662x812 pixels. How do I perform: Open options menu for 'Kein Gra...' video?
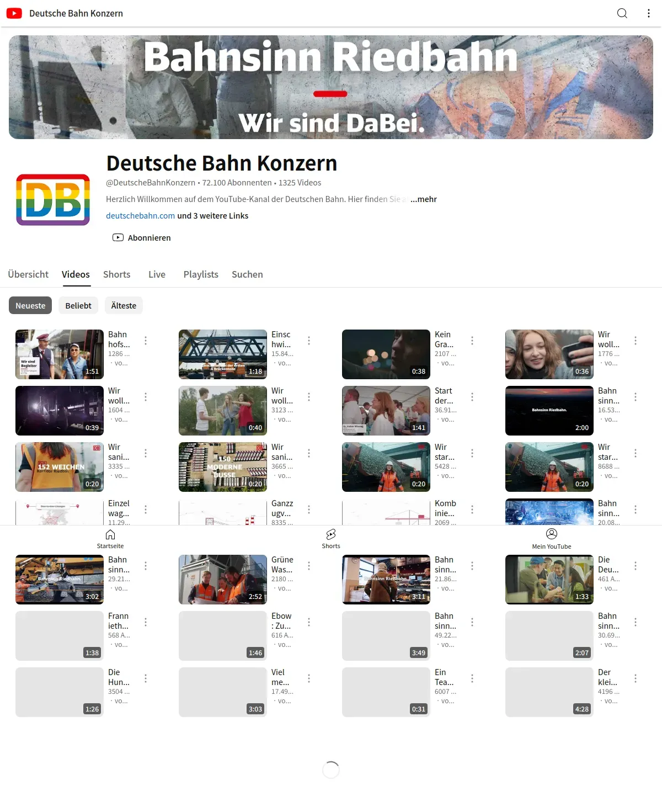[472, 341]
